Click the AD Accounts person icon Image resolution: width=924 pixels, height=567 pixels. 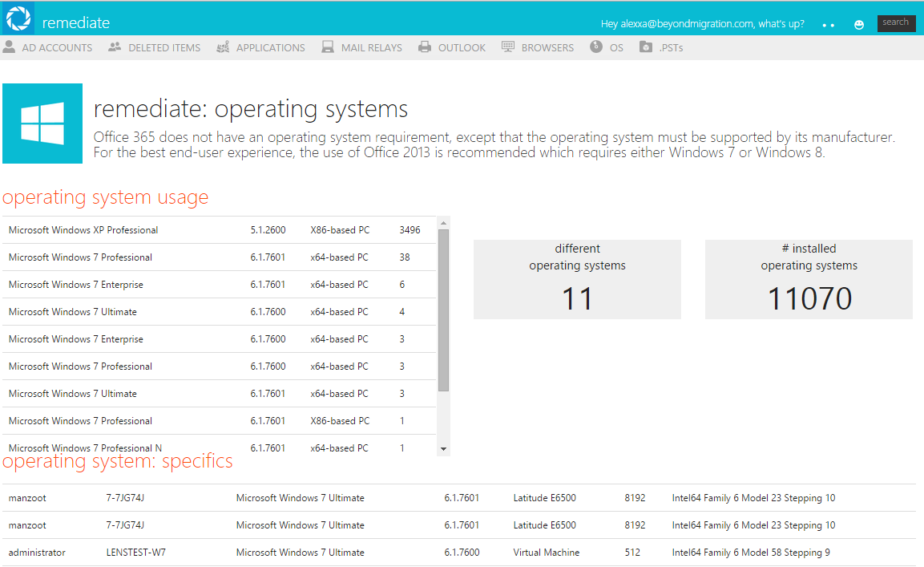pos(9,47)
